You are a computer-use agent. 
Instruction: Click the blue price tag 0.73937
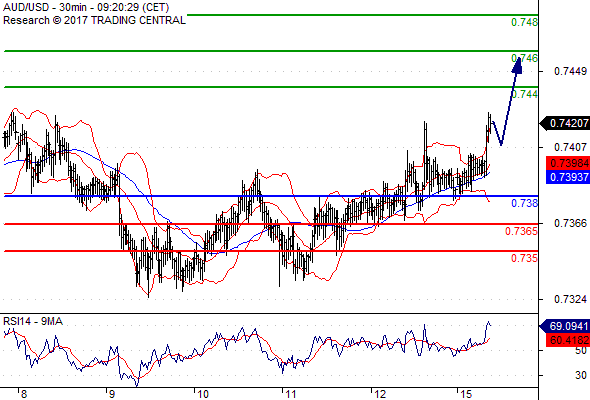point(568,177)
